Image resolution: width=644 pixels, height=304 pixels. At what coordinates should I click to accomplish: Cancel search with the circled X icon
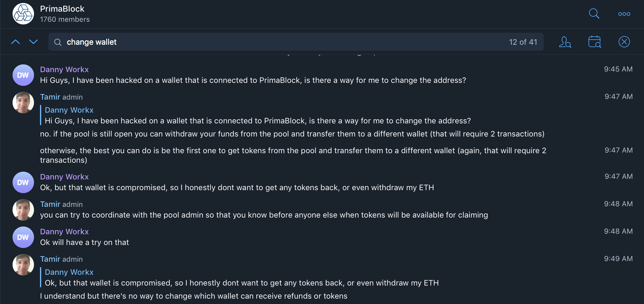coord(624,42)
